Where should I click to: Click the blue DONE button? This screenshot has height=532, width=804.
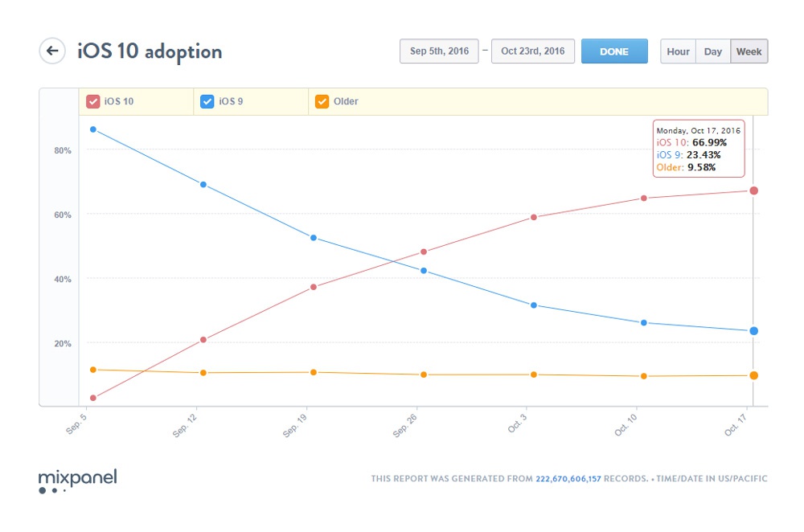[614, 51]
